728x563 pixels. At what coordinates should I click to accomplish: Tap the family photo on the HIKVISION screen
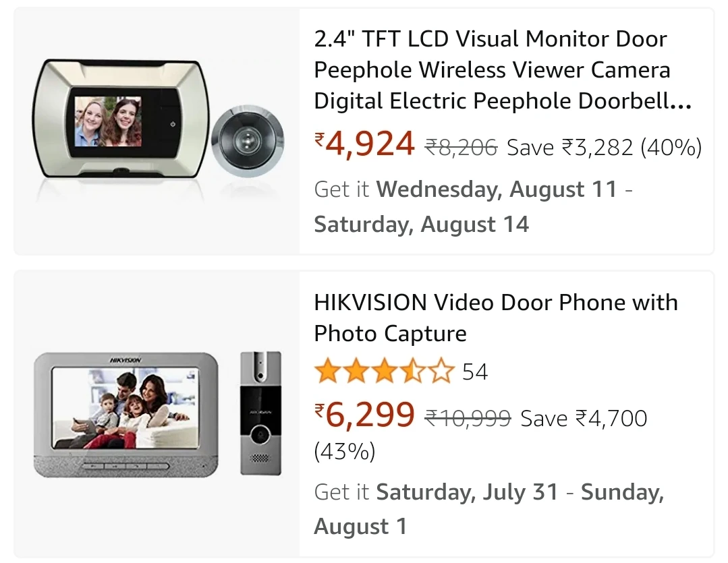coord(126,408)
